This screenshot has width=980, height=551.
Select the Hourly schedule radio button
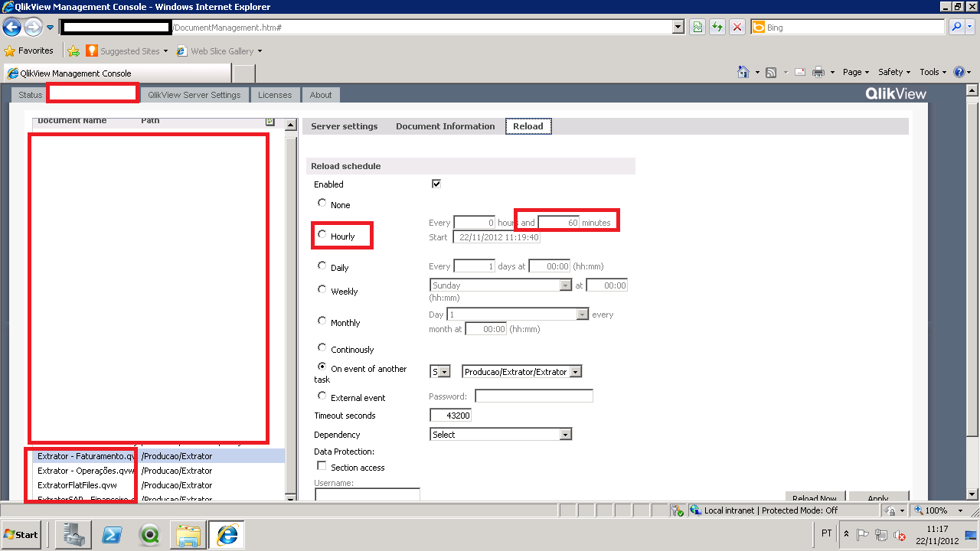(322, 234)
